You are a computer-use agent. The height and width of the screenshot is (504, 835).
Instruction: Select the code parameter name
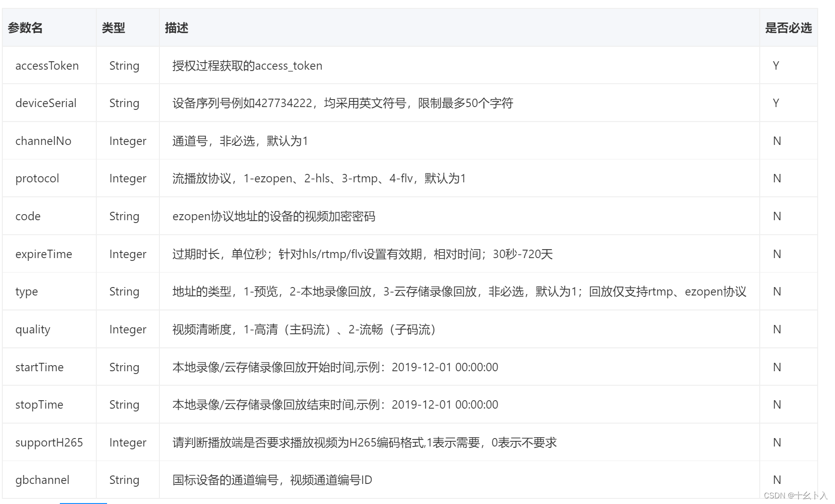tap(28, 216)
